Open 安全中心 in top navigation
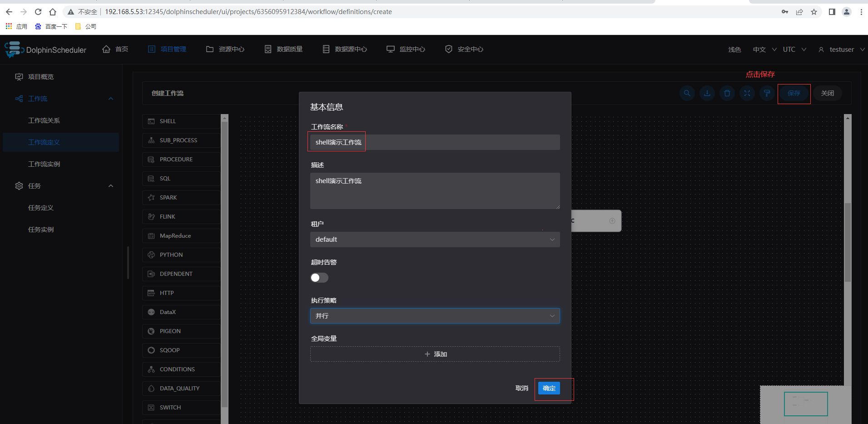 [464, 49]
